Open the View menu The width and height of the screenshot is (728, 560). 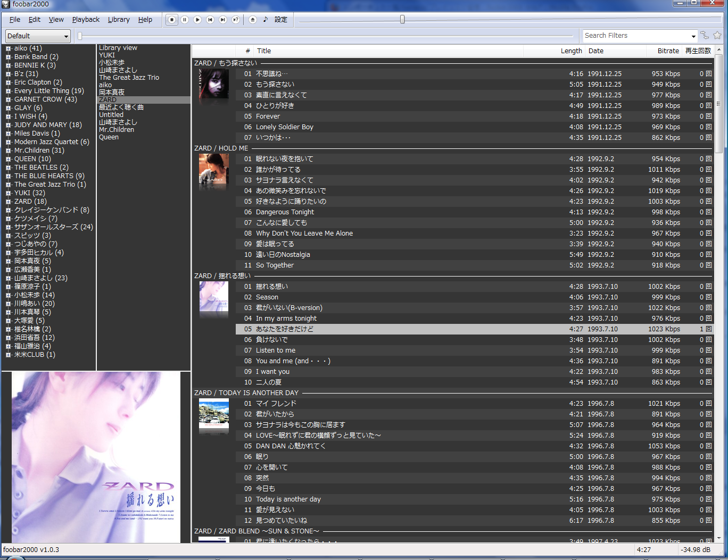pos(56,20)
